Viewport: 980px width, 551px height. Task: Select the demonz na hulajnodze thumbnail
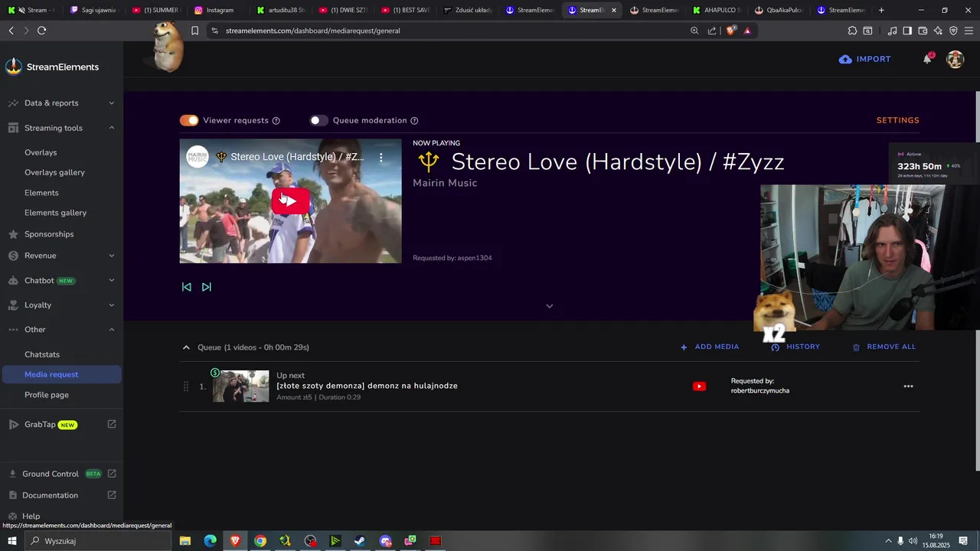point(240,386)
